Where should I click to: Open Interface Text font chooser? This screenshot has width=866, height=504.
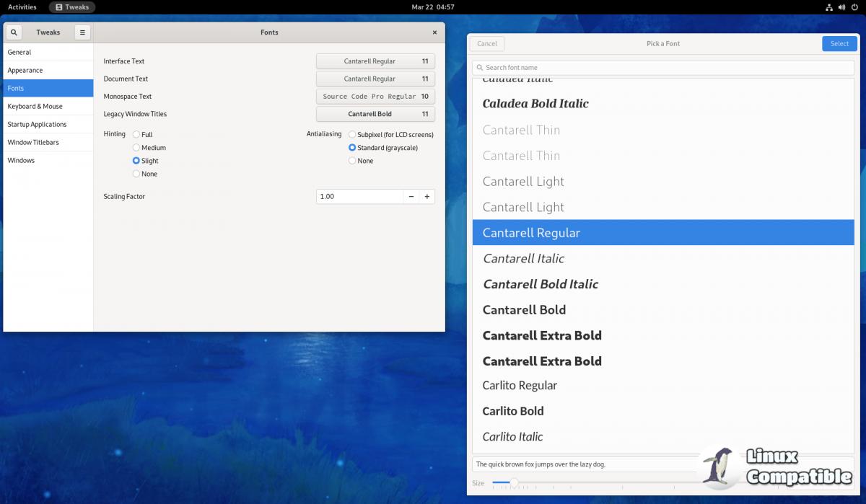click(375, 61)
